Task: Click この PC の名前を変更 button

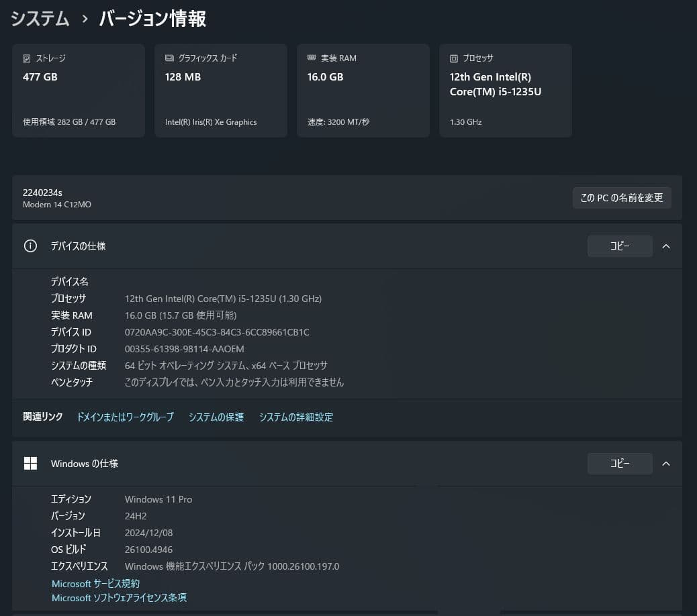Action: tap(621, 197)
